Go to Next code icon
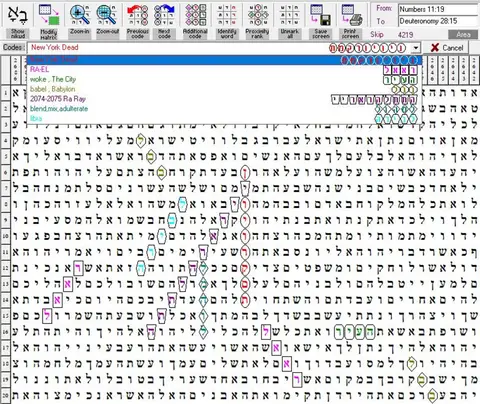480x404 pixels. tap(164, 15)
